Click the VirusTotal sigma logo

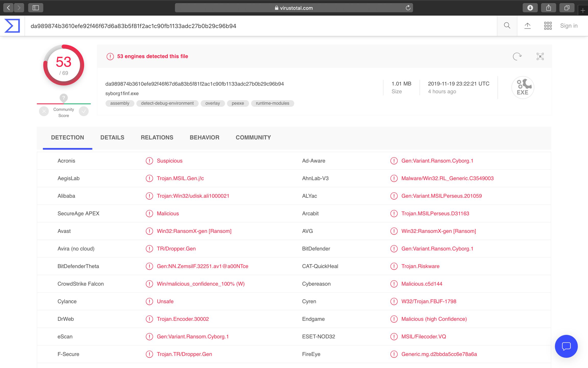[x=12, y=26]
